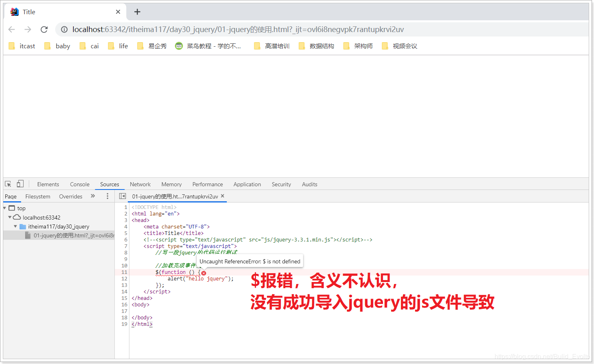
Task: Open the Performance tab
Action: (x=207, y=184)
